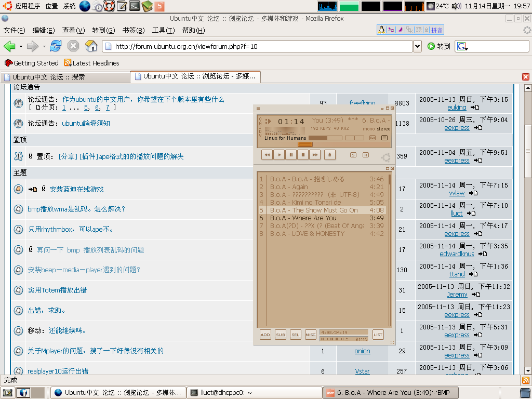
Task: Open the 安装蓝迪在线游戏 thread
Action: coord(77,189)
